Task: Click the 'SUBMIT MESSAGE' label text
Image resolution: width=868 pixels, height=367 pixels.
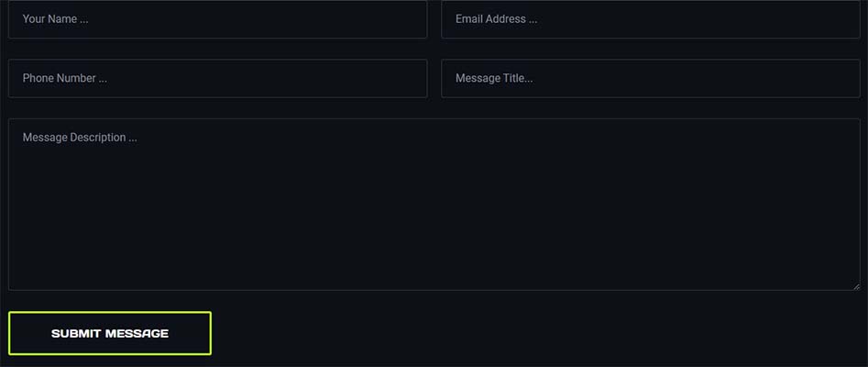Action: (110, 333)
